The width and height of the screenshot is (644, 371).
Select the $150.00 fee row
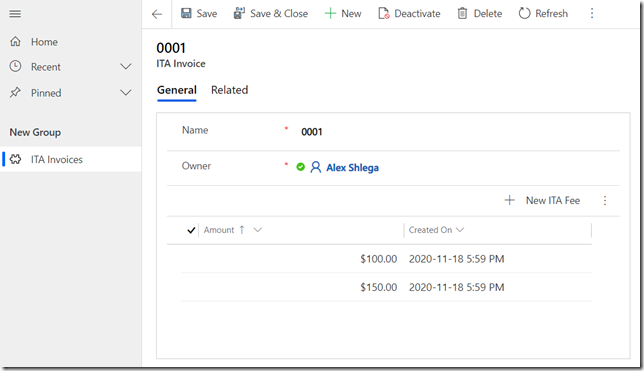pyautogui.click(x=386, y=287)
